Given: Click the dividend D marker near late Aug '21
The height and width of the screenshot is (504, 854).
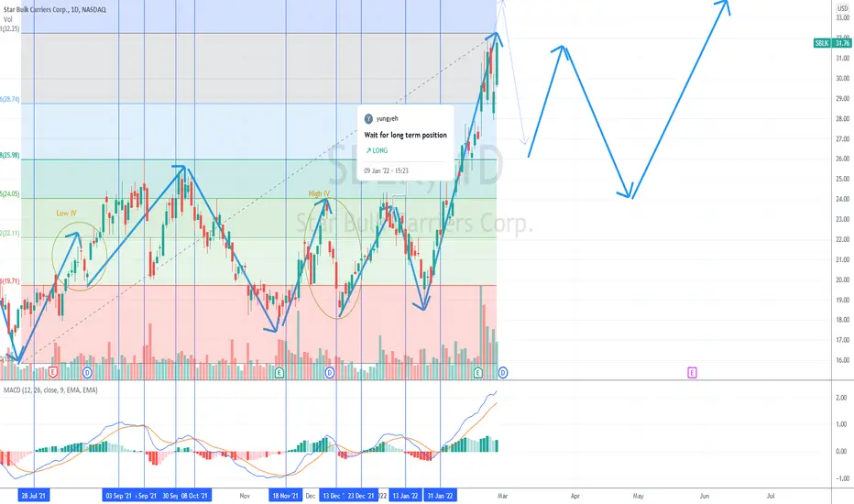Looking at the screenshot, I should click(x=87, y=373).
